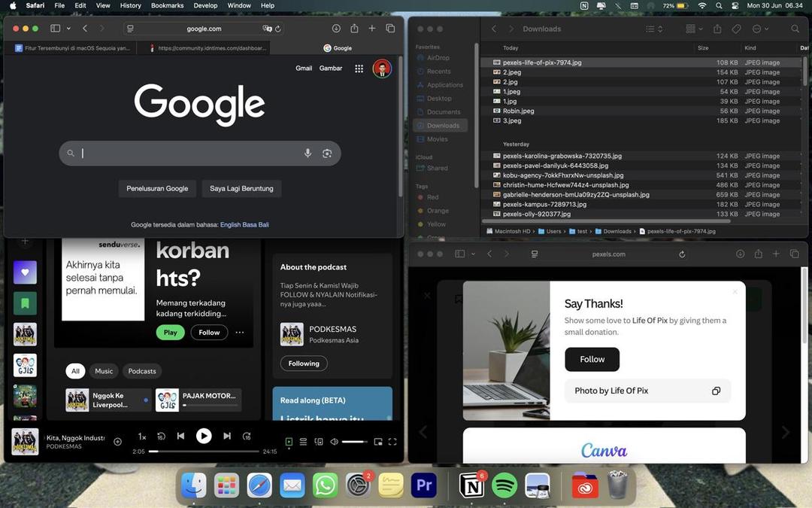Open Connect to a device in Spotify

(319, 442)
